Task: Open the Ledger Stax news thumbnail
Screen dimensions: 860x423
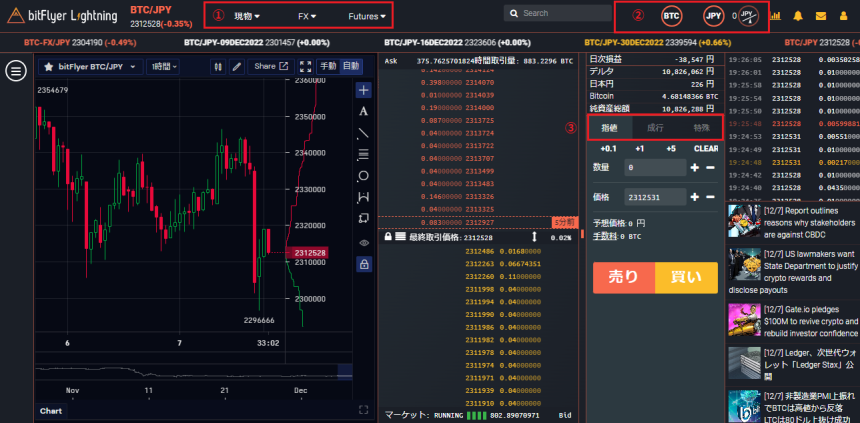Action: (744, 362)
